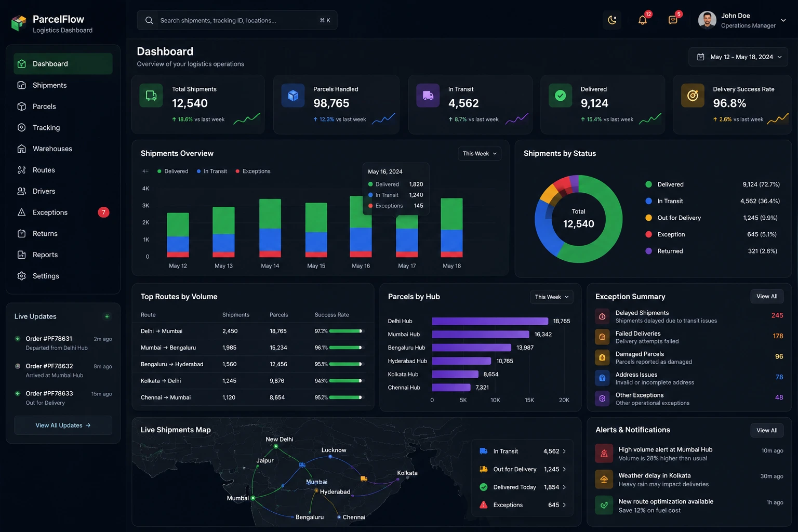This screenshot has width=798, height=532.
Task: Click Chennai → Mumbai route row
Action: 252,398
